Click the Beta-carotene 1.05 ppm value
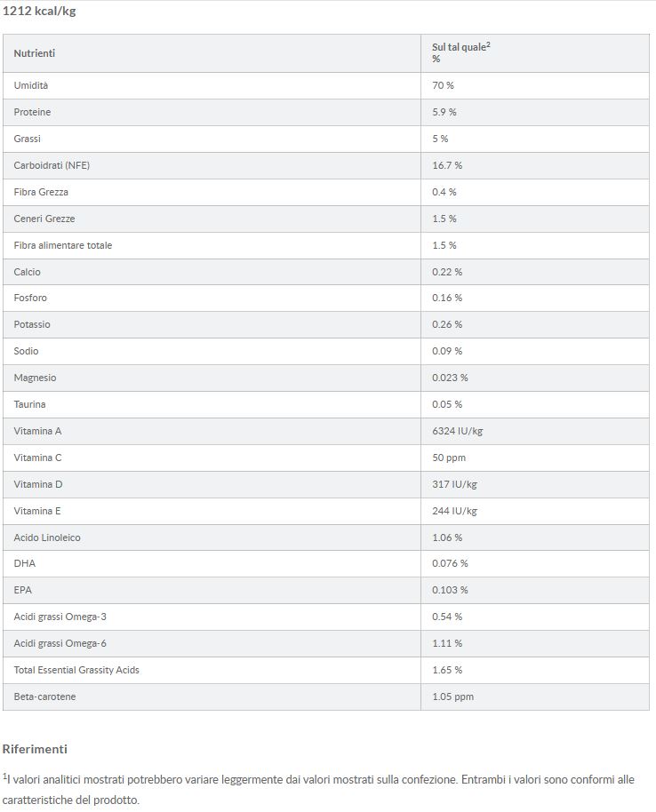 tap(452, 697)
